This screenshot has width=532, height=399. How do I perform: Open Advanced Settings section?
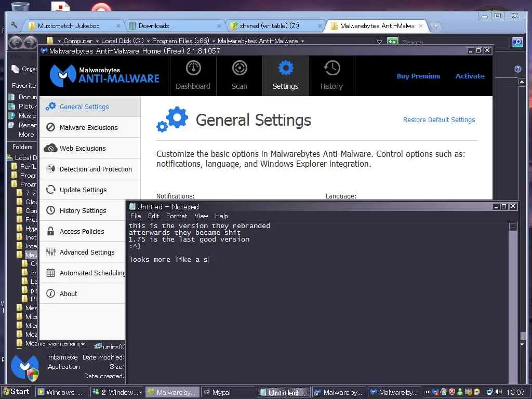(x=83, y=252)
